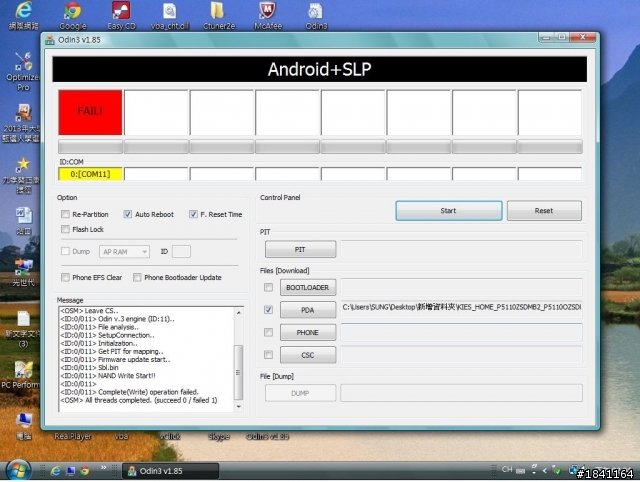Image resolution: width=640 pixels, height=482 pixels.
Task: Uncheck Auto Reboot option
Action: pos(128,214)
